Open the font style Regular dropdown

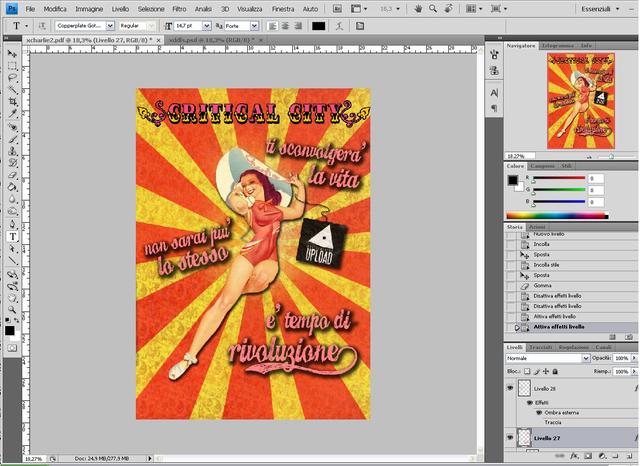point(151,26)
